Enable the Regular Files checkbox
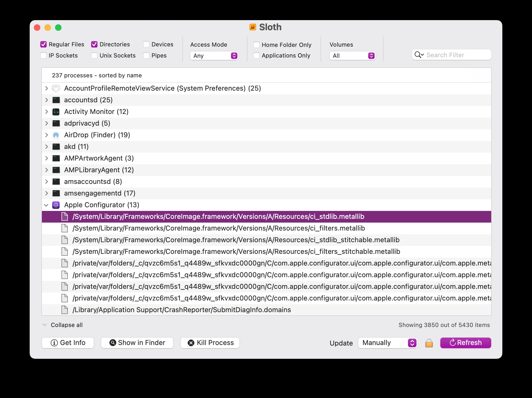The width and height of the screenshot is (532, 398). (x=43, y=44)
